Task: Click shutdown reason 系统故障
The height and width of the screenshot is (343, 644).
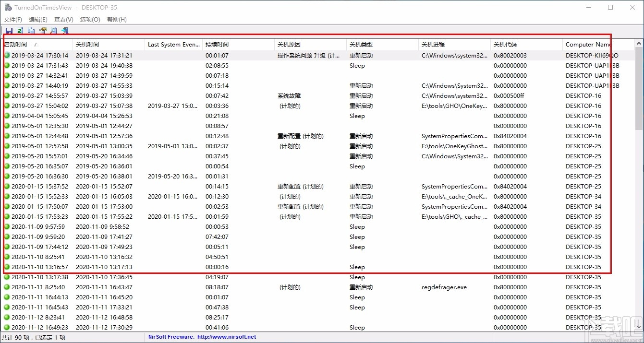Action: tap(289, 96)
